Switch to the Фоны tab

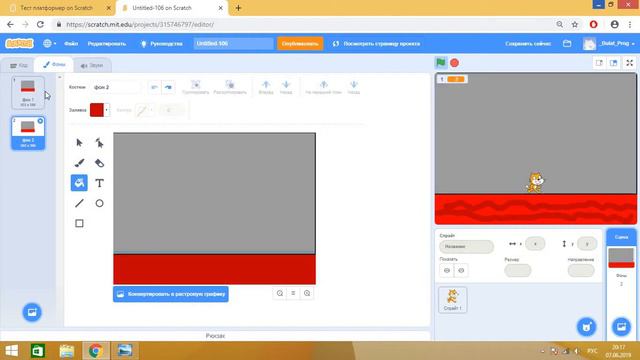(54, 64)
